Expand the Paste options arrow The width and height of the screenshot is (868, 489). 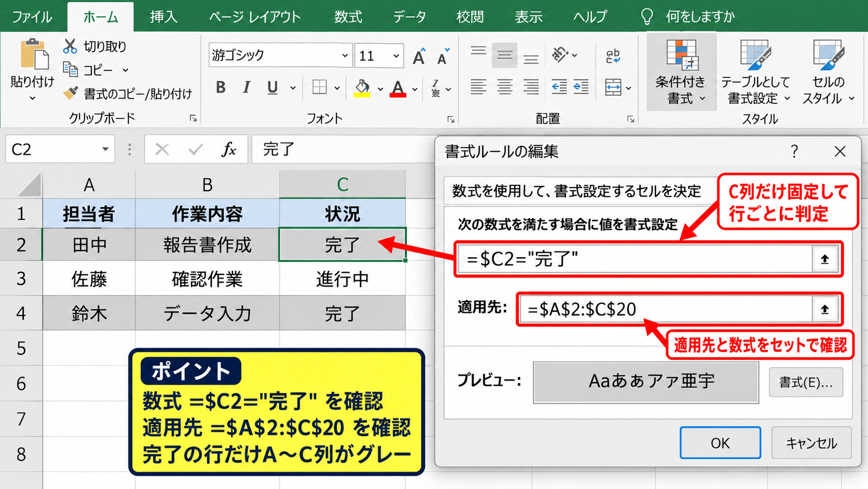[32, 98]
